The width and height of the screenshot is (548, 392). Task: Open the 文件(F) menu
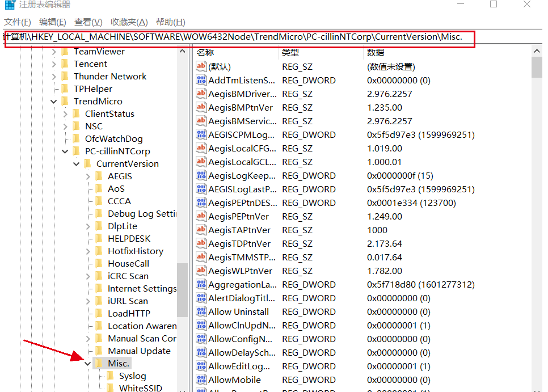click(18, 22)
